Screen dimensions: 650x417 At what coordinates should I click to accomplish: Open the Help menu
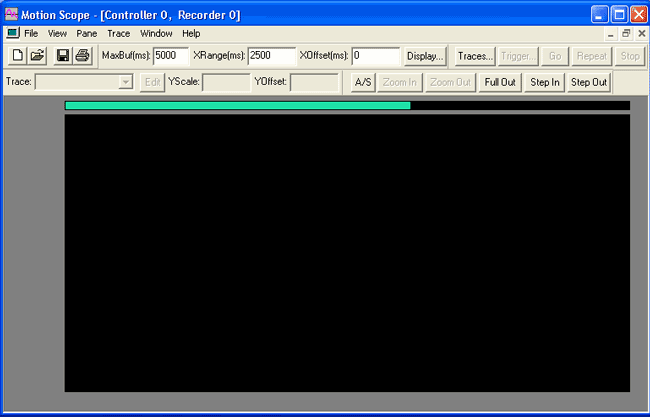pos(191,34)
